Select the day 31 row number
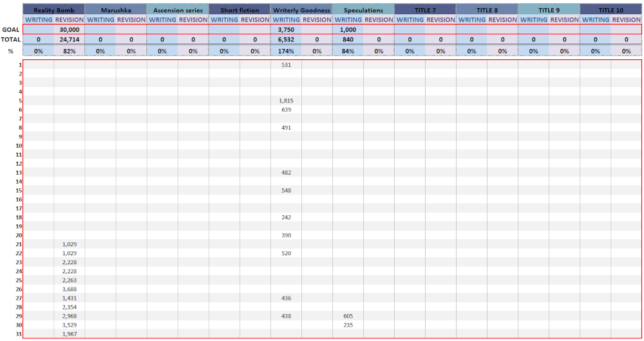This screenshot has height=341, width=644. point(19,334)
